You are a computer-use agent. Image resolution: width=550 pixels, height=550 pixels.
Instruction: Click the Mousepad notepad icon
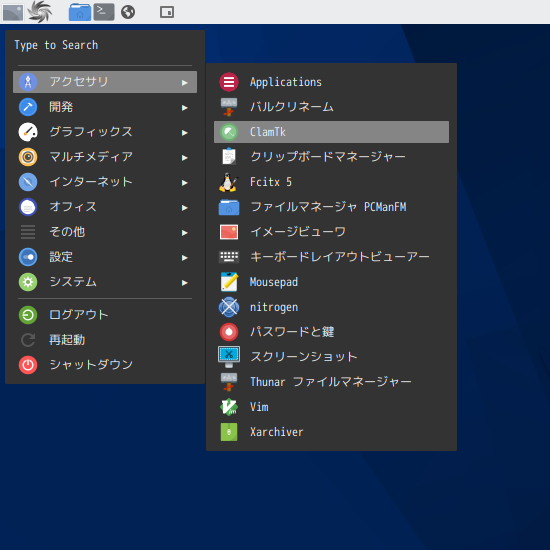(x=229, y=282)
